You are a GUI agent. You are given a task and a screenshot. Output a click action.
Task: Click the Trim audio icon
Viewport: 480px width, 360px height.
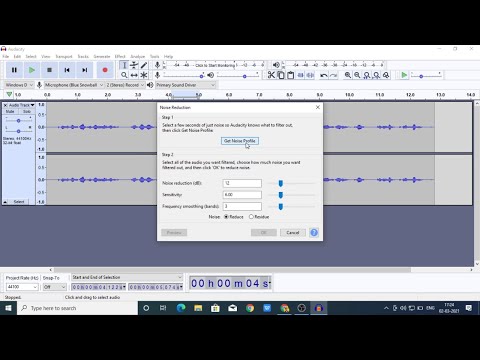coord(301,75)
